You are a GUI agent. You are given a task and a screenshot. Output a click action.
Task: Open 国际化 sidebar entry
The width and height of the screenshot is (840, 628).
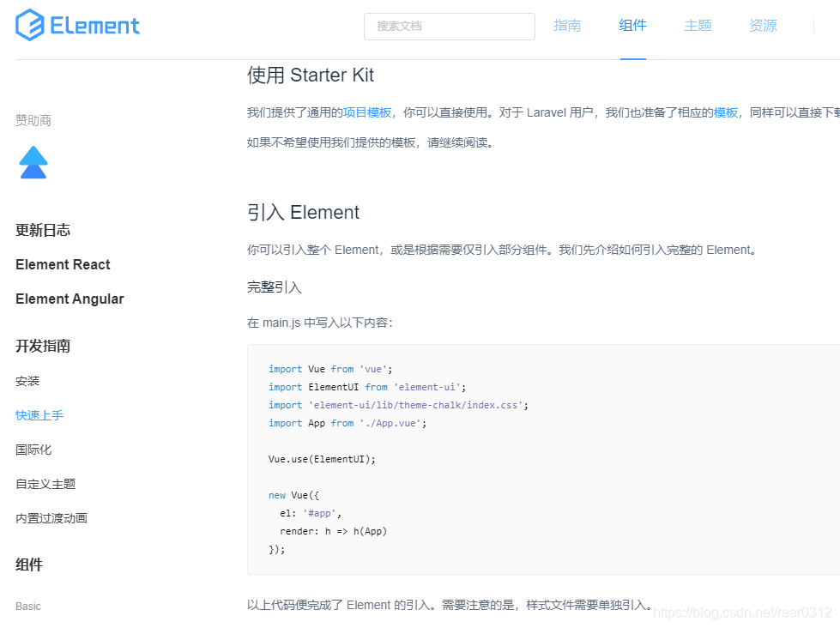pos(33,450)
